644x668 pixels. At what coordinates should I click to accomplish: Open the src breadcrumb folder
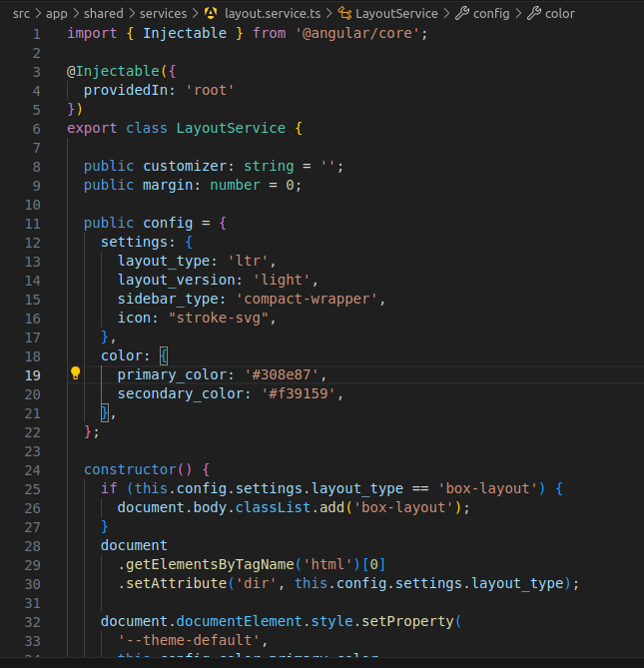21,14
